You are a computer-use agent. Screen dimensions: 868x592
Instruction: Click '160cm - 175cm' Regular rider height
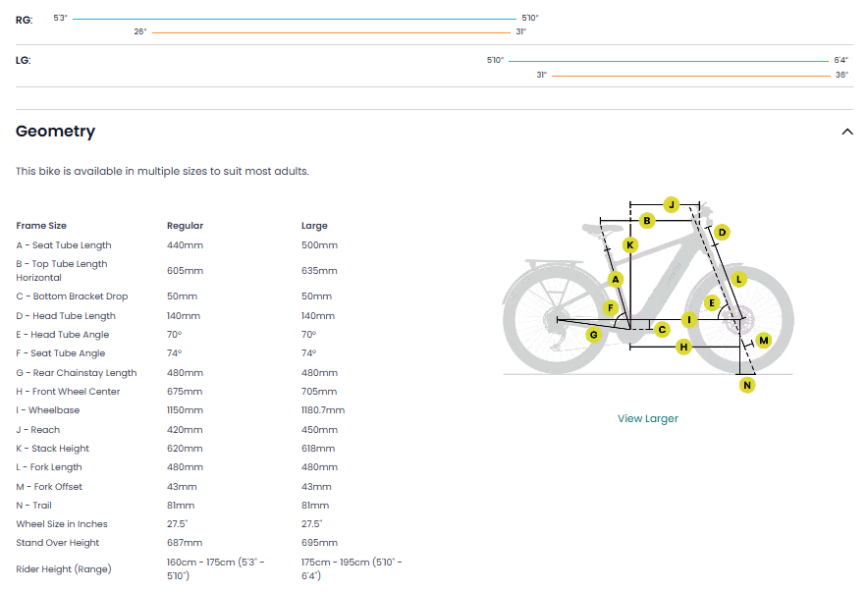[x=215, y=569]
